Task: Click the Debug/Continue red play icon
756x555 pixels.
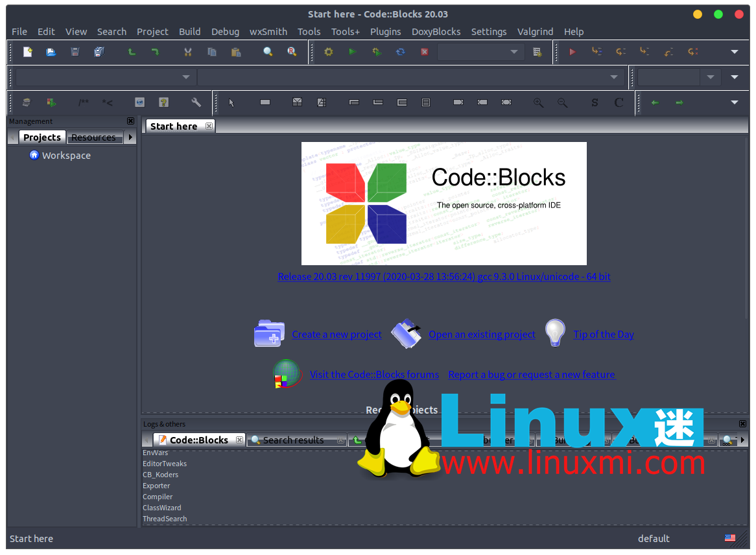Action: [573, 52]
